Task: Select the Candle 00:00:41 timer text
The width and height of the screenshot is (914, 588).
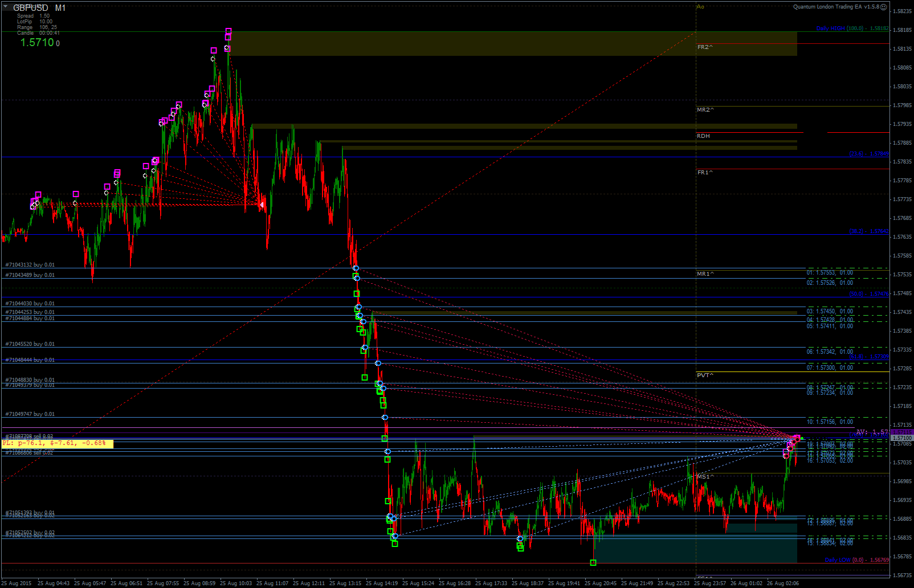Action: (x=38, y=33)
